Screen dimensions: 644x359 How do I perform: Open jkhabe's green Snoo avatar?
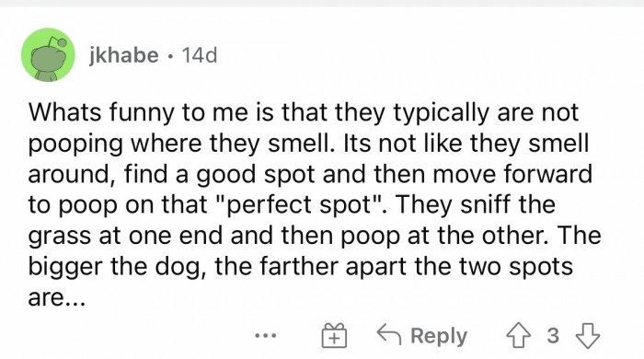[48, 54]
